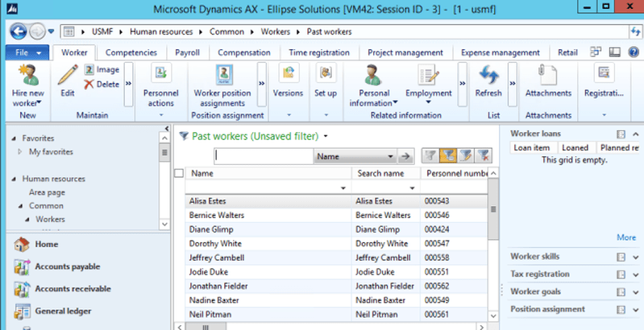Click the Hire new worker icon
644x330 pixels.
28,76
